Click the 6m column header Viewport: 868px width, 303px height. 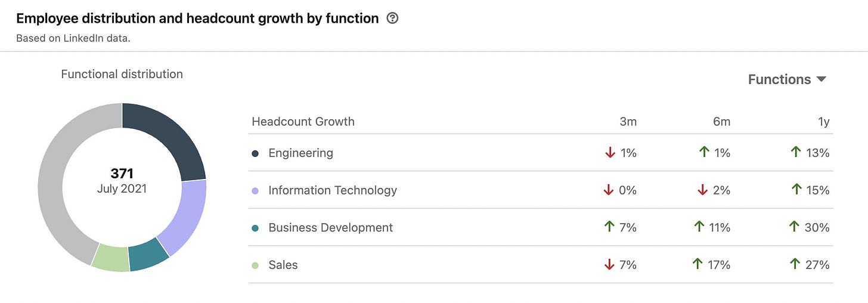(721, 122)
